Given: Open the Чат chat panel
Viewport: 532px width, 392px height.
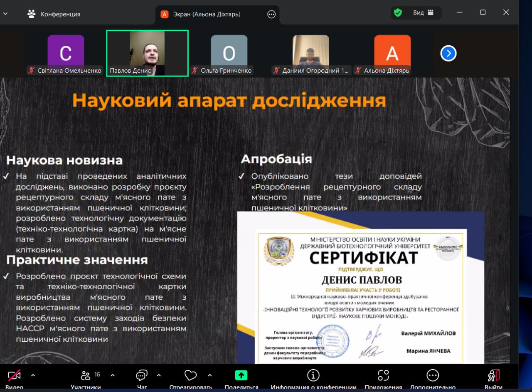Looking at the screenshot, I should coord(142,376).
